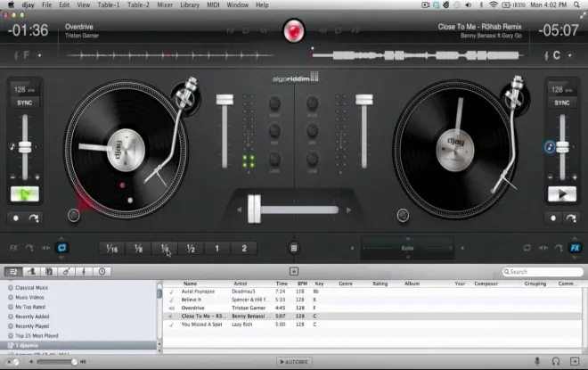588x370 pixels.
Task: Select the 2 beat loop length
Action: coord(244,249)
